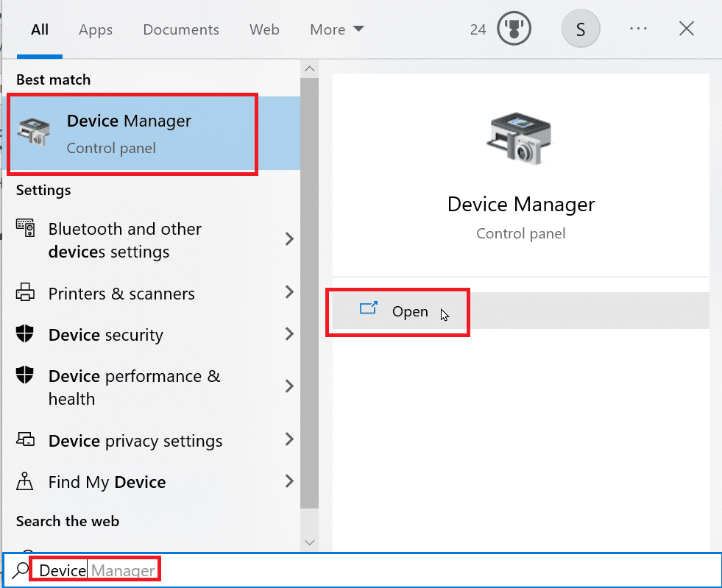The width and height of the screenshot is (722, 588).
Task: Open the S user account avatar
Action: [x=581, y=29]
